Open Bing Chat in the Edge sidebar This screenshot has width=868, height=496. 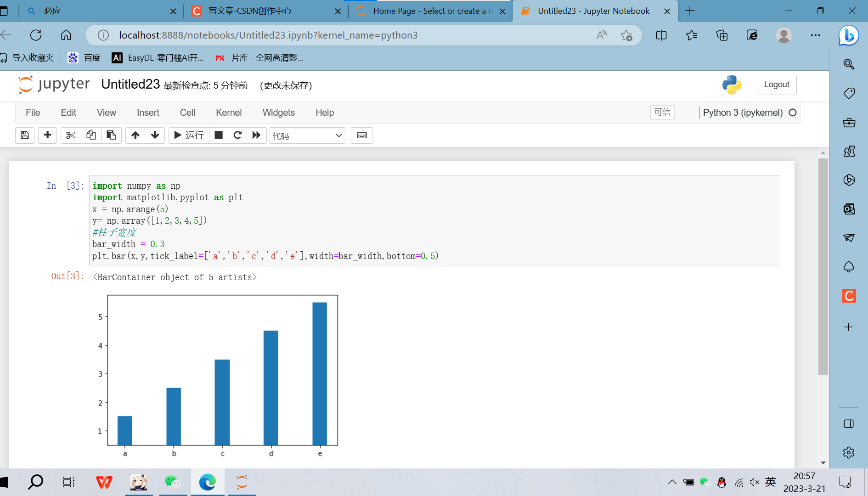(x=848, y=35)
